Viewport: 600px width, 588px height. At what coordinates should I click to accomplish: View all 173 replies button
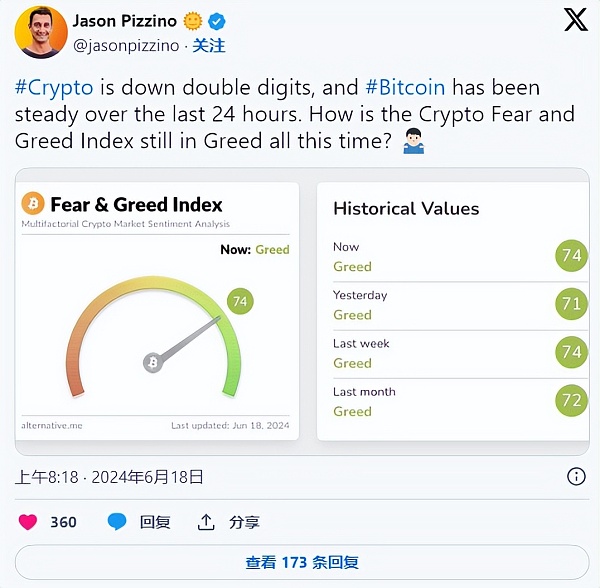click(x=301, y=562)
